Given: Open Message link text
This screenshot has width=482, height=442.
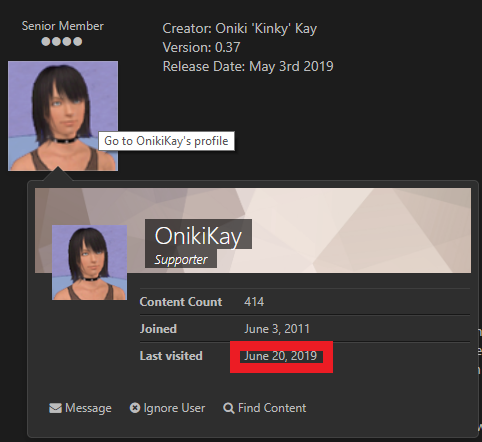Looking at the screenshot, I should 88,408.
